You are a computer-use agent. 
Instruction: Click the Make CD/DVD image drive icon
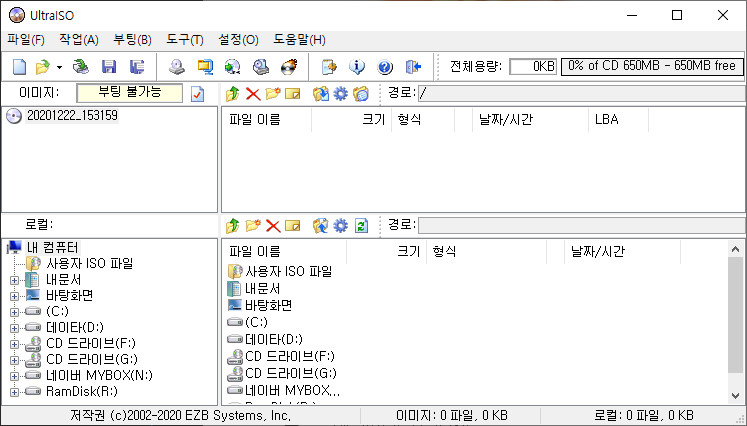[177, 67]
